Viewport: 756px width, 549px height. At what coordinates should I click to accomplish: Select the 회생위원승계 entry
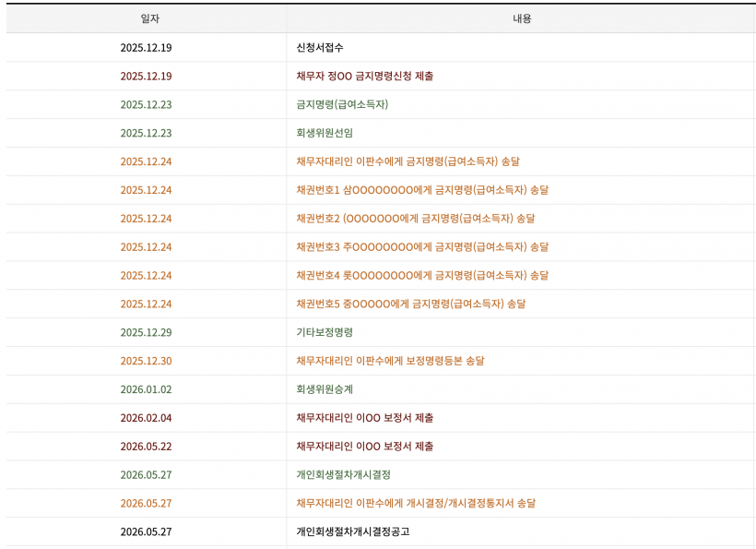click(x=325, y=388)
